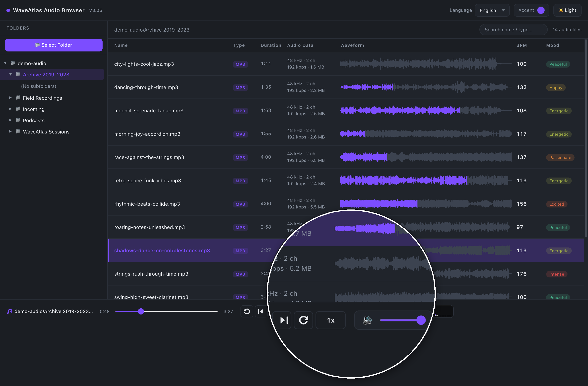
Task: Click the playback progress slider track
Action: 166,311
